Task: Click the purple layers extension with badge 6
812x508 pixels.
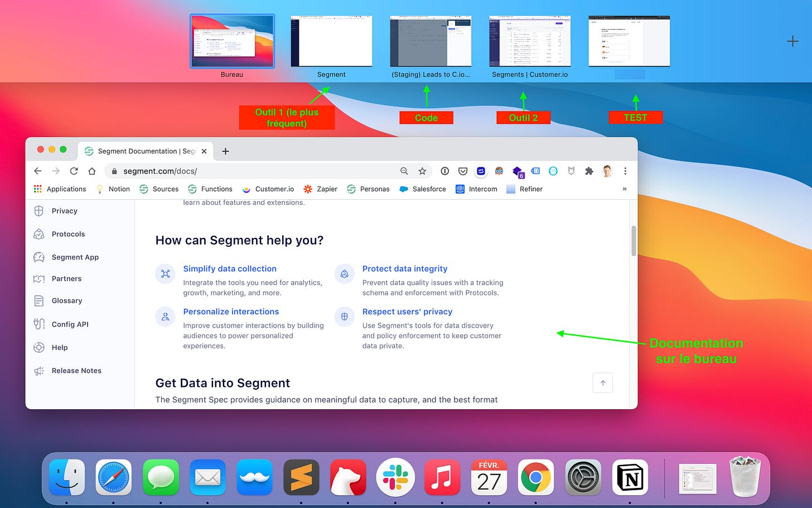Action: 518,171
